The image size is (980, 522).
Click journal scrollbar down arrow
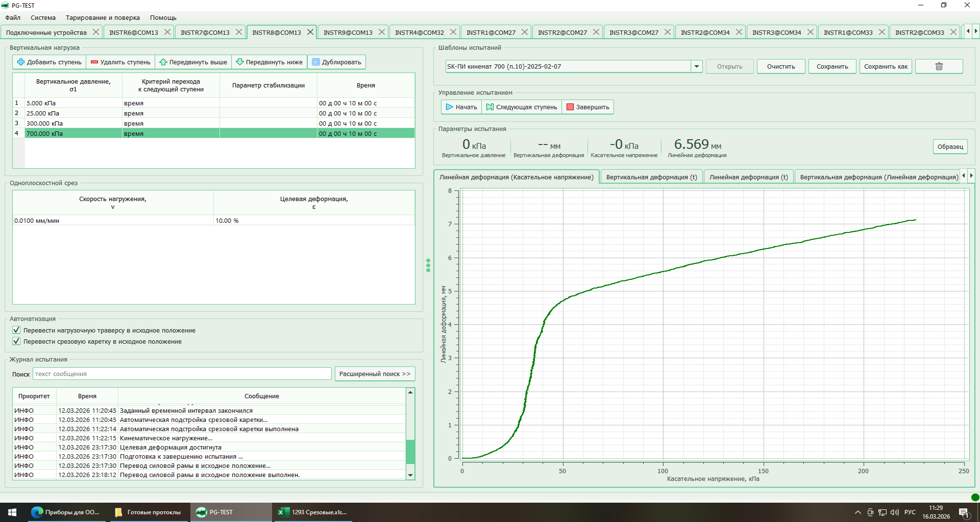tap(410, 475)
